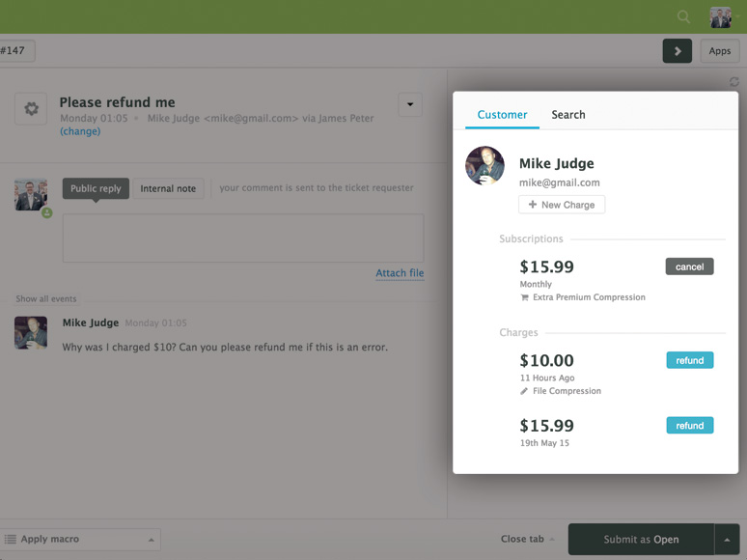Click the next ticket arrow button
The image size is (747, 560).
pyautogui.click(x=677, y=50)
